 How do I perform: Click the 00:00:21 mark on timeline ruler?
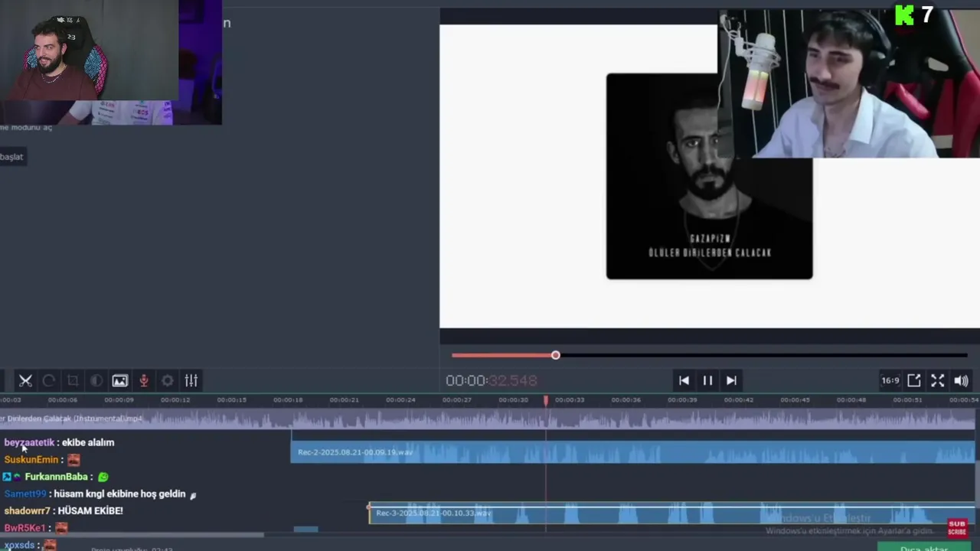(344, 400)
